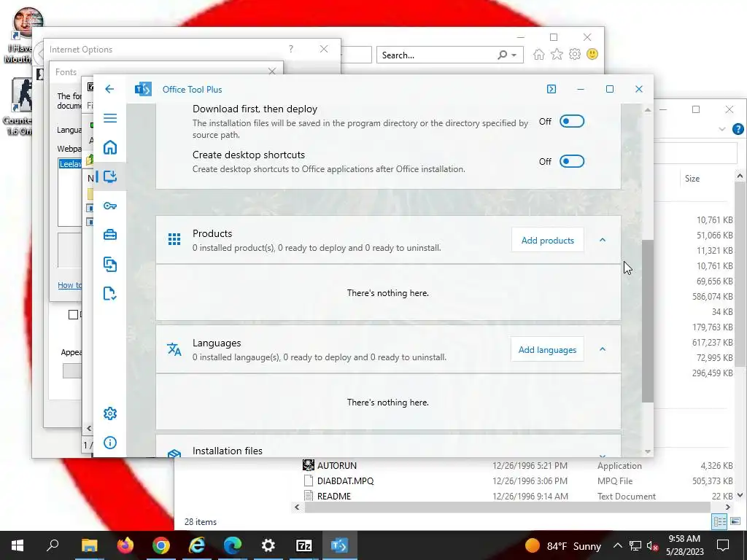Switch to large icons view in File Explorer
Screen dimensions: 747x560
tap(735, 521)
